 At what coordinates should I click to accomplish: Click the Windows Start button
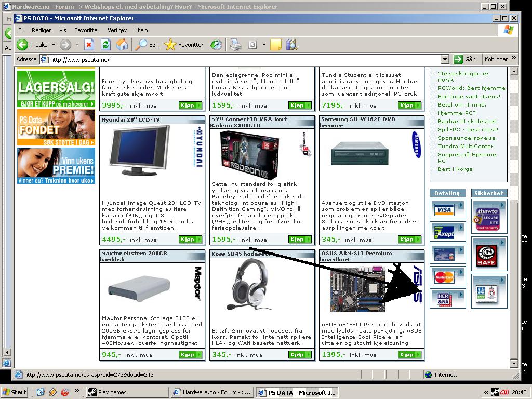click(x=14, y=392)
